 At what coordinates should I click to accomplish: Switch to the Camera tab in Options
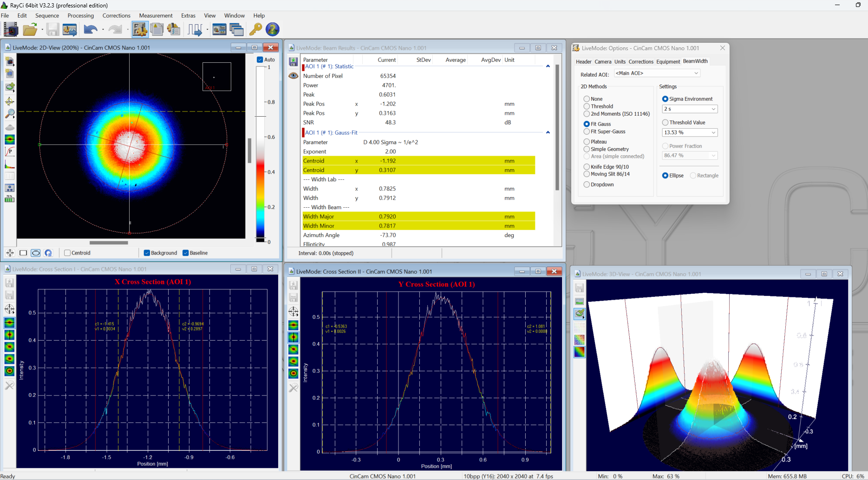click(603, 62)
